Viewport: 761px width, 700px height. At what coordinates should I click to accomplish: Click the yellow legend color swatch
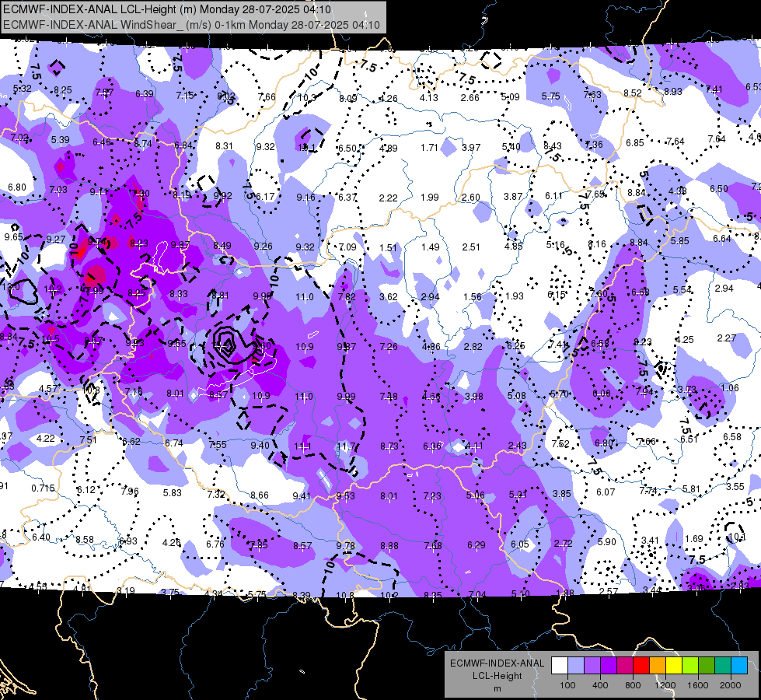pyautogui.click(x=674, y=666)
